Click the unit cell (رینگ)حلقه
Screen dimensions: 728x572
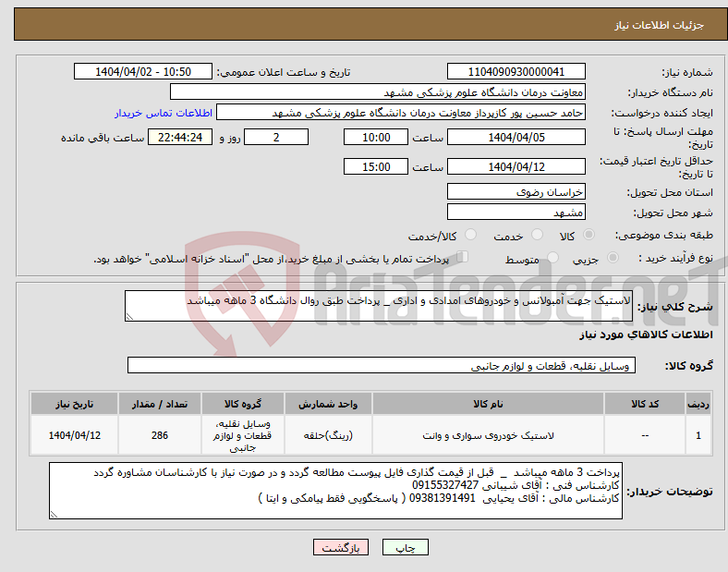tap(328, 435)
